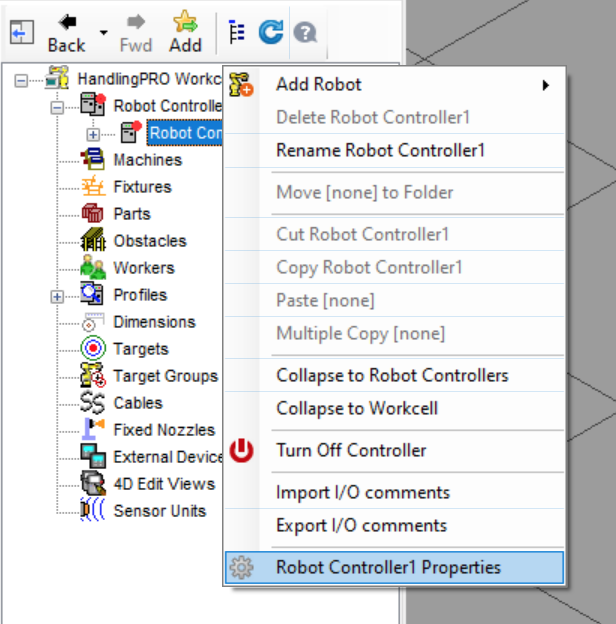The width and height of the screenshot is (616, 624).
Task: Choose Cut Robot Controller1
Action: pyautogui.click(x=394, y=234)
